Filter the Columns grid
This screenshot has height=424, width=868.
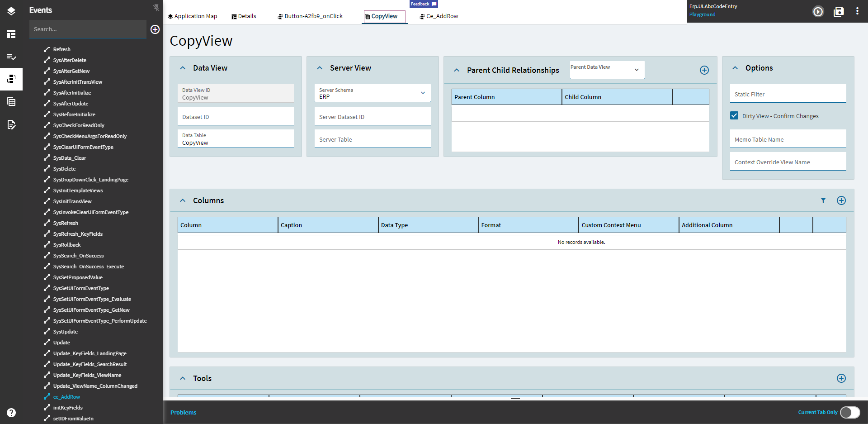coord(823,200)
